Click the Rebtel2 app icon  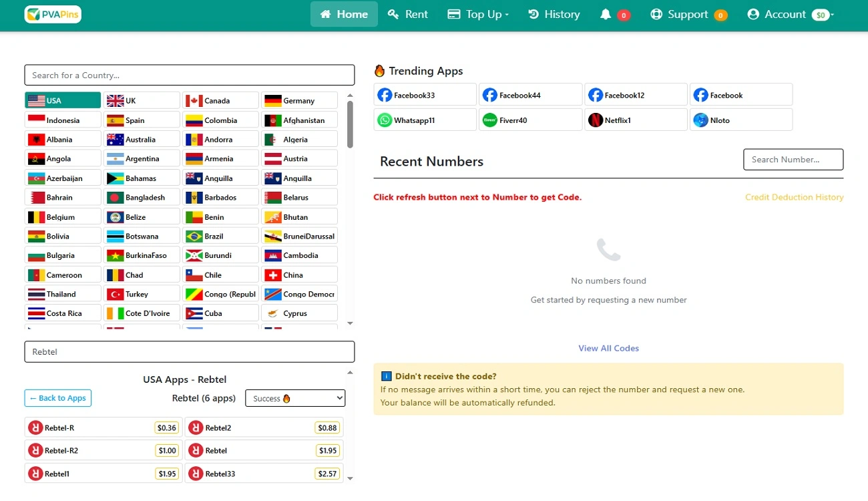tap(196, 428)
